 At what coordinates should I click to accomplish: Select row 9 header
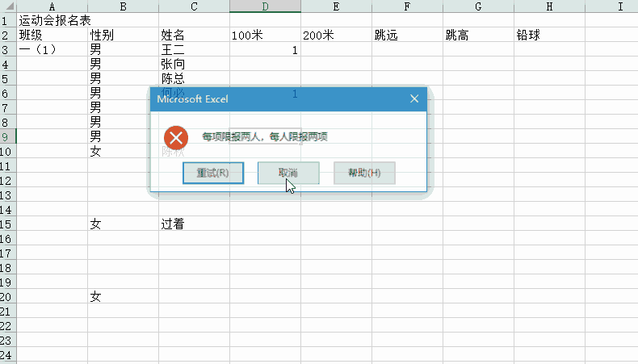pyautogui.click(x=8, y=136)
